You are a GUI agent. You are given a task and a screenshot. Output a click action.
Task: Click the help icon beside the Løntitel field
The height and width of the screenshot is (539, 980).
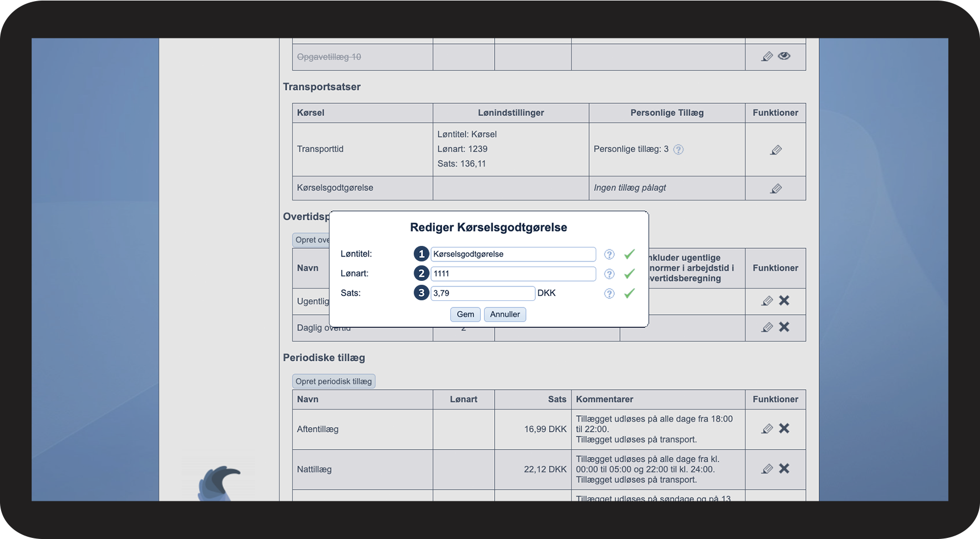[x=610, y=254]
